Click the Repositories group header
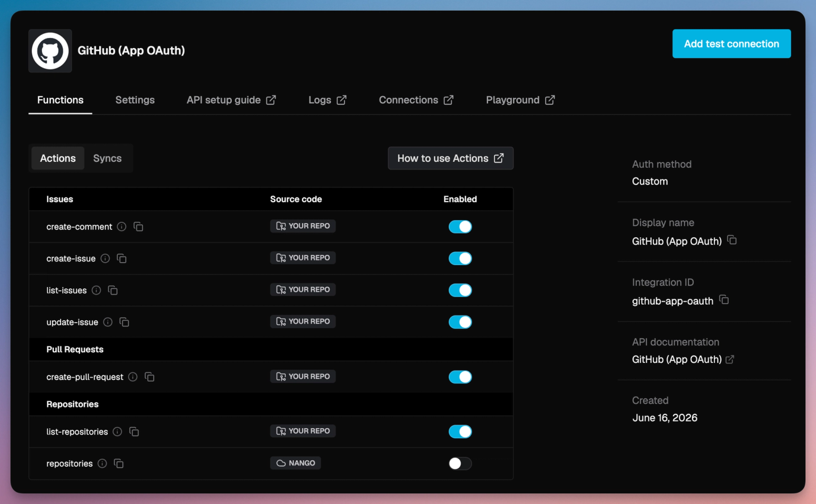816x504 pixels. pos(73,404)
